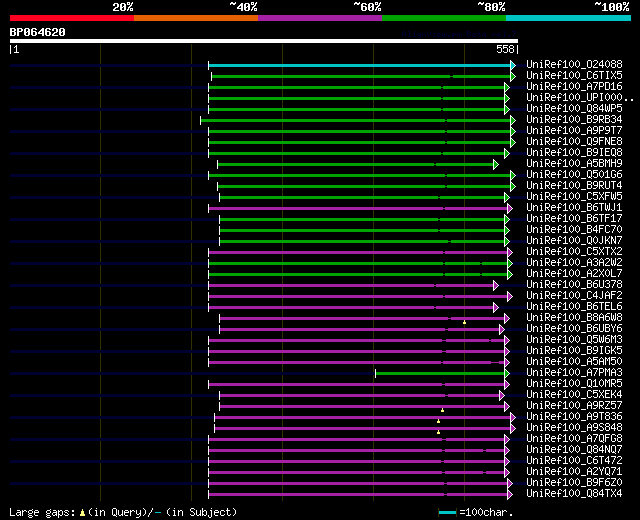The image size is (640, 520).
Task: Click the UniRef100_B8A6W8 label
Action: pyautogui.click(x=574, y=318)
